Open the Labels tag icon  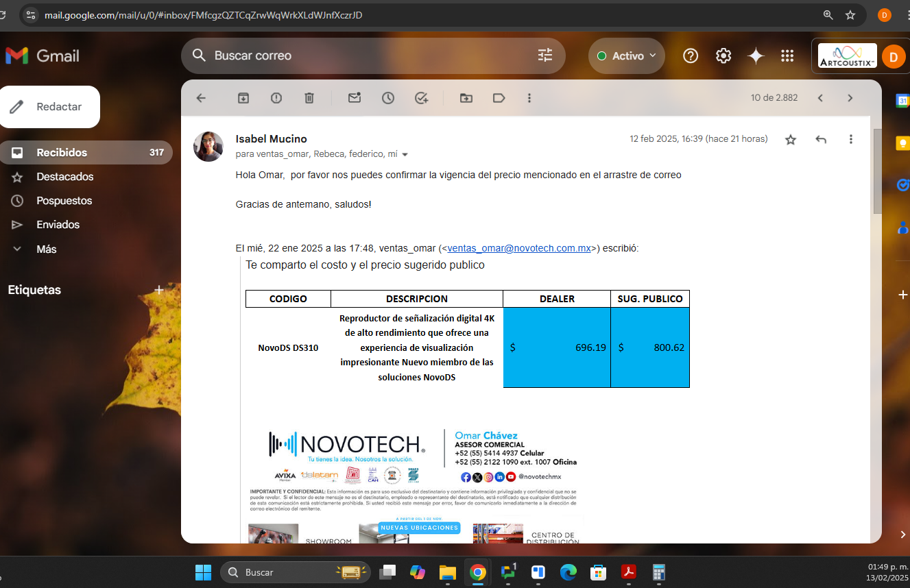click(x=499, y=98)
